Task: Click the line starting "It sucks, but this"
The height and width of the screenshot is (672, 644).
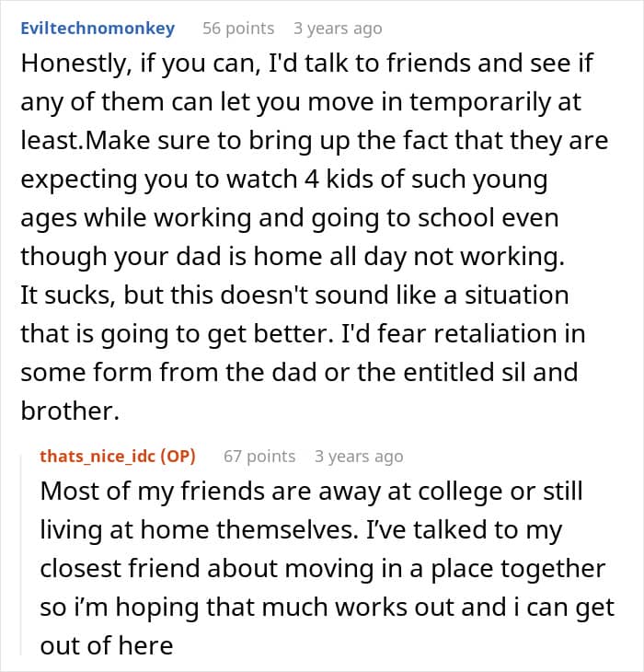Action: [x=294, y=295]
